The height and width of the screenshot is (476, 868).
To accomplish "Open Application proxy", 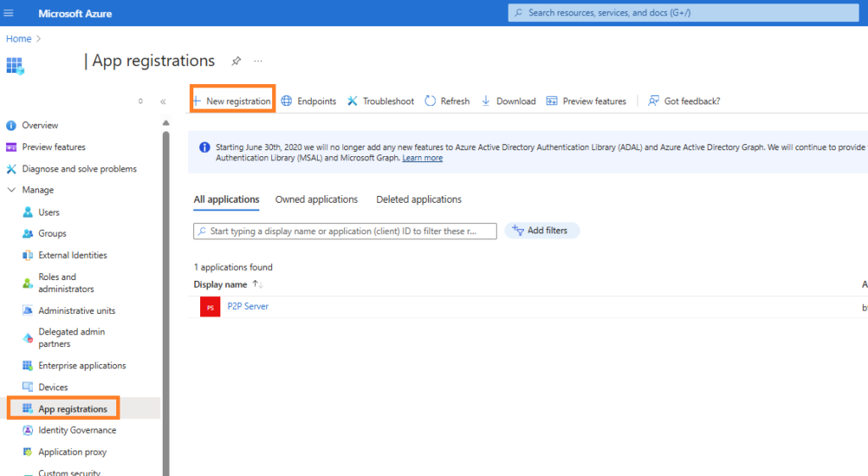I will (73, 452).
